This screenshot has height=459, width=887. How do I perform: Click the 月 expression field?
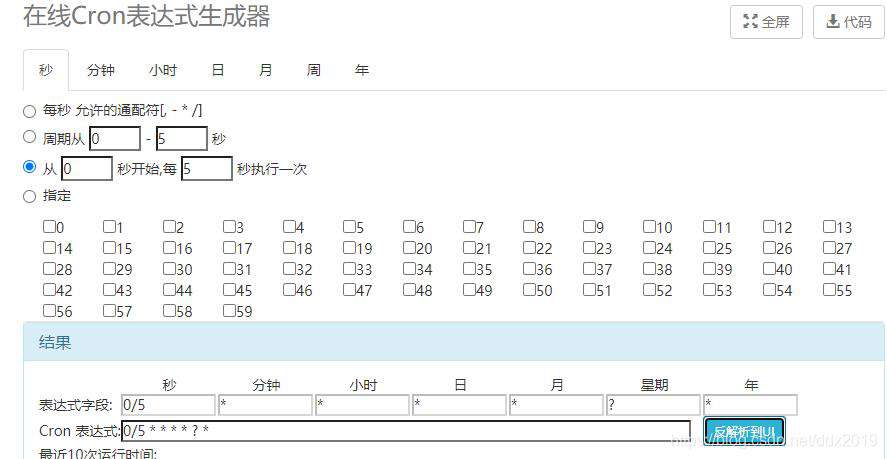click(557, 405)
